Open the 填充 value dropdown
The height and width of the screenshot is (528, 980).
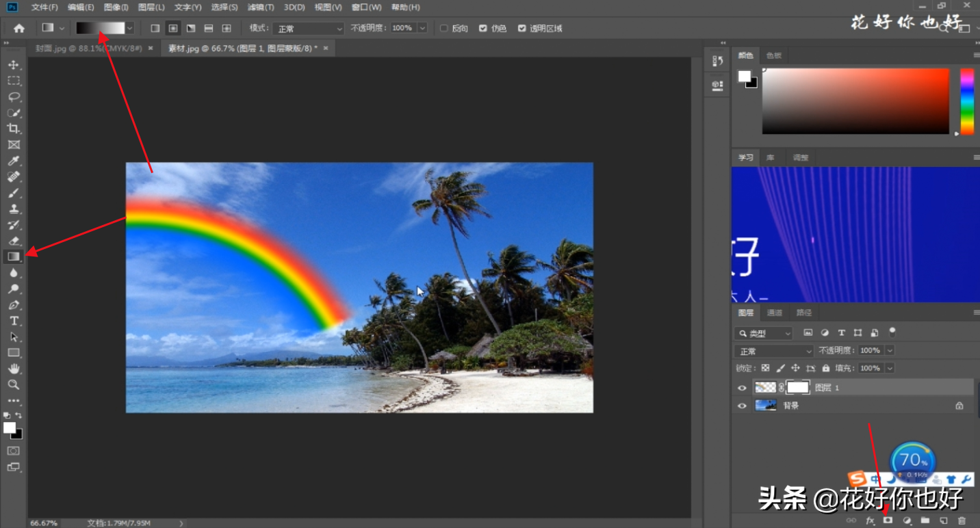click(x=890, y=368)
